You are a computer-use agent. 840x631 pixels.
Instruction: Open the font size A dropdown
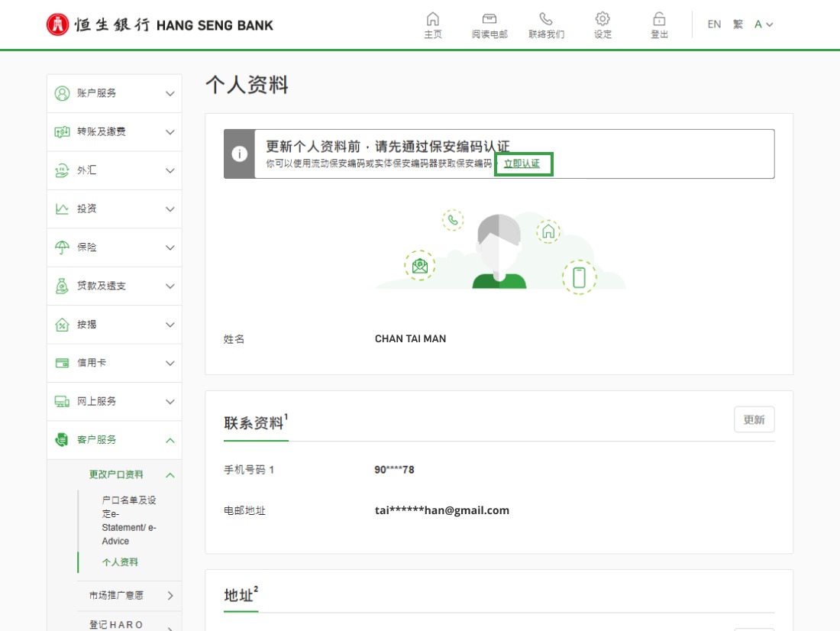tap(763, 24)
